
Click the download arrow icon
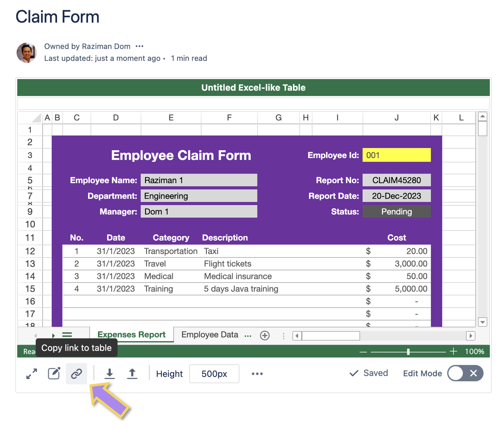(x=110, y=374)
